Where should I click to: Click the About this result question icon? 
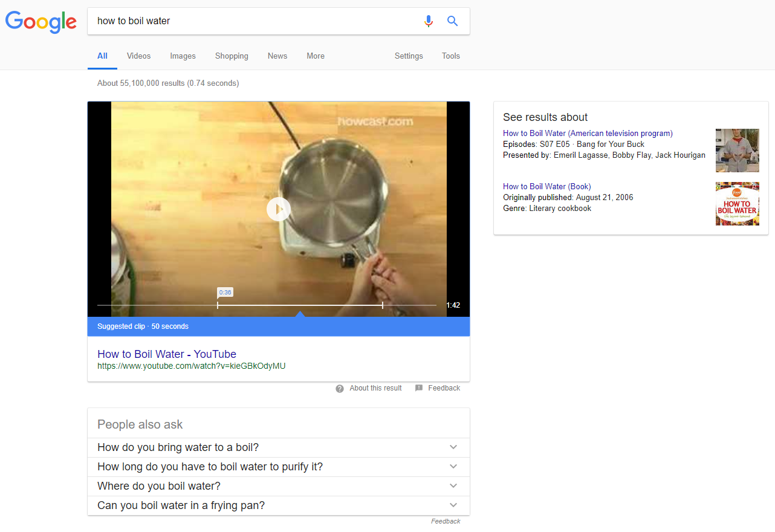click(x=340, y=388)
